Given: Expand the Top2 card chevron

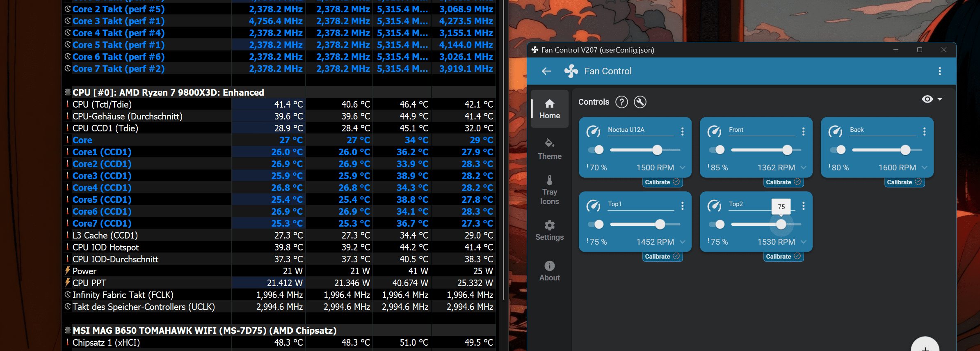Looking at the screenshot, I should [x=804, y=242].
